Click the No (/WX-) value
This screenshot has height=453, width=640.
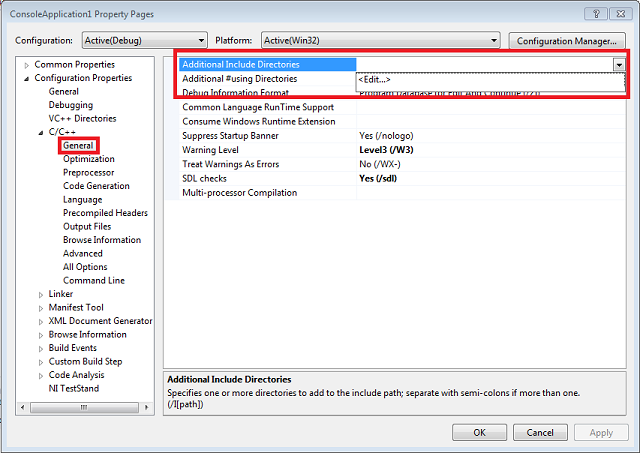[380, 164]
